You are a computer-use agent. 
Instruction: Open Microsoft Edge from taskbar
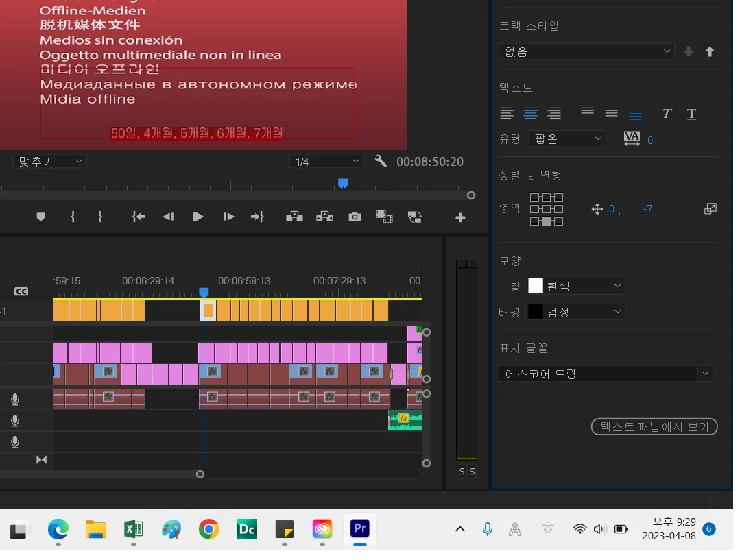(58, 529)
